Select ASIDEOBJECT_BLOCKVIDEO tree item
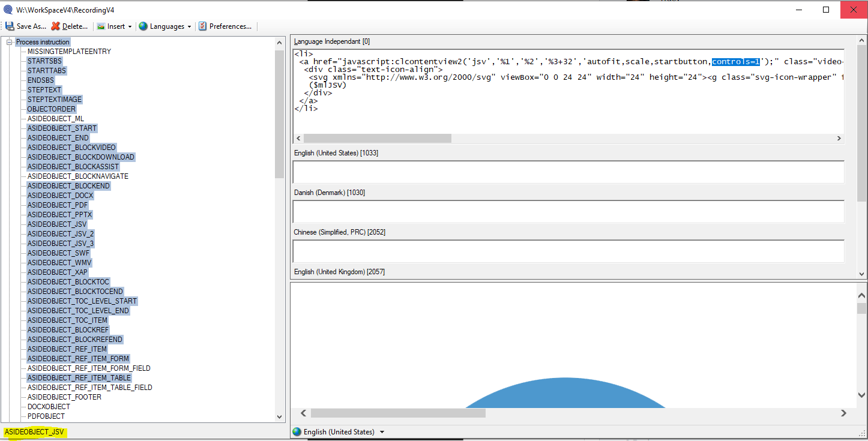 [x=71, y=148]
